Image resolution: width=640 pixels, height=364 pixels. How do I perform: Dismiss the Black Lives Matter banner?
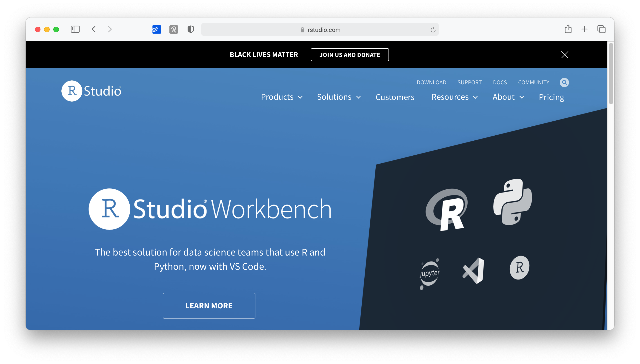(564, 54)
